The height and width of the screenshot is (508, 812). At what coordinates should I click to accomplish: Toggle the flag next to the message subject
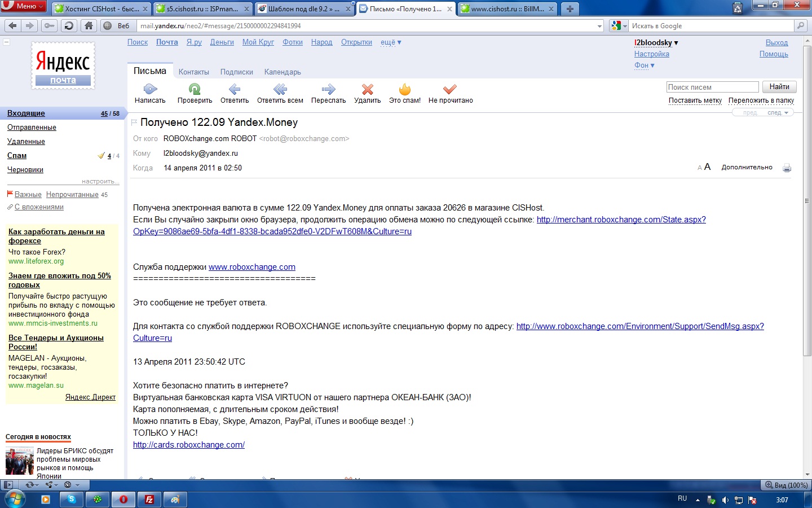click(134, 122)
